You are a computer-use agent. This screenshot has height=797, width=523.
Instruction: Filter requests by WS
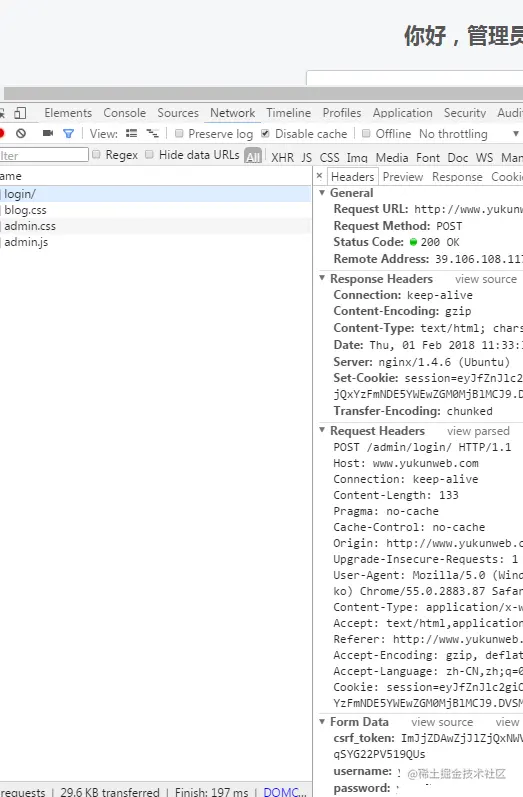coord(484,158)
